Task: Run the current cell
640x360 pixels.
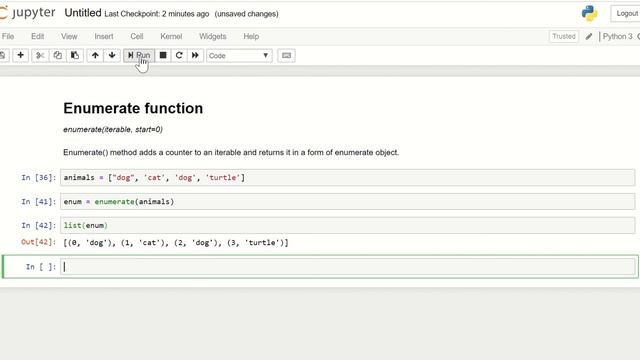Action: 139,56
